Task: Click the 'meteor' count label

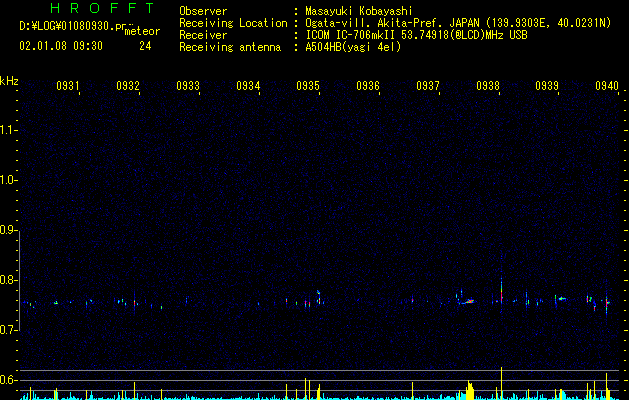Action: point(142,30)
